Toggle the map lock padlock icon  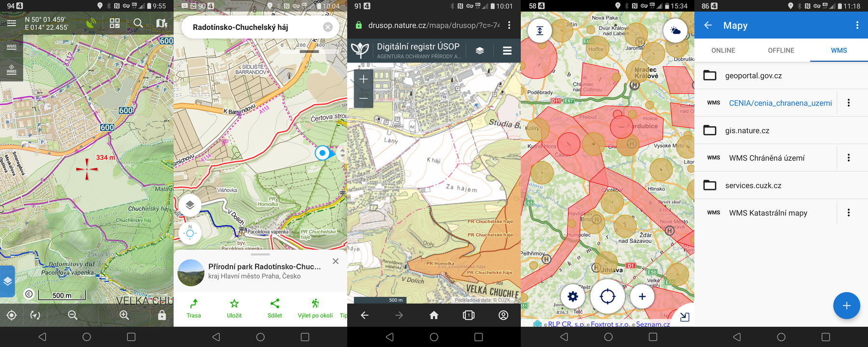[162, 315]
